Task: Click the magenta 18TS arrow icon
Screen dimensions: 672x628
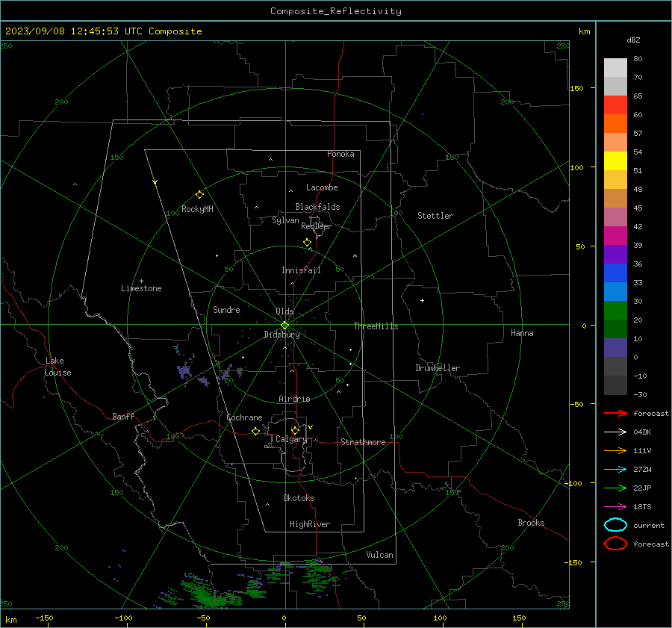Action: point(615,507)
